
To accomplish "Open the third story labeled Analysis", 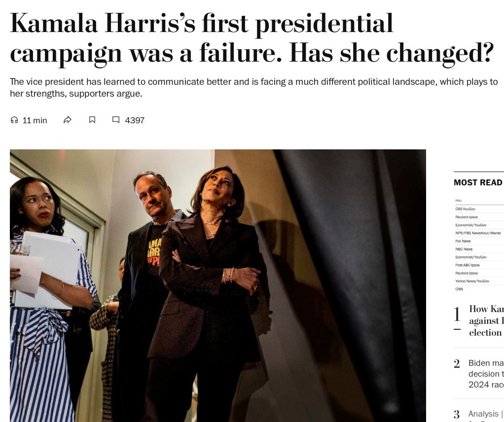I will 486,414.
